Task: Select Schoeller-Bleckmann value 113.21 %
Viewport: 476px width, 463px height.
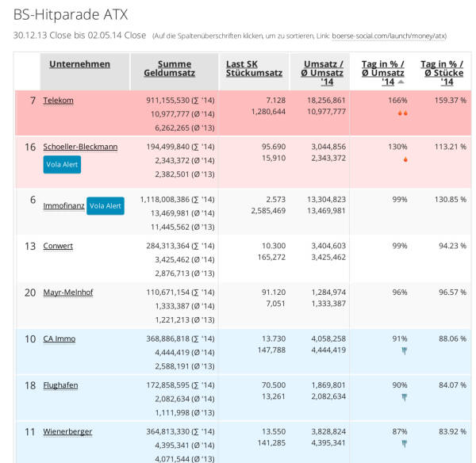Action: pyautogui.click(x=450, y=147)
